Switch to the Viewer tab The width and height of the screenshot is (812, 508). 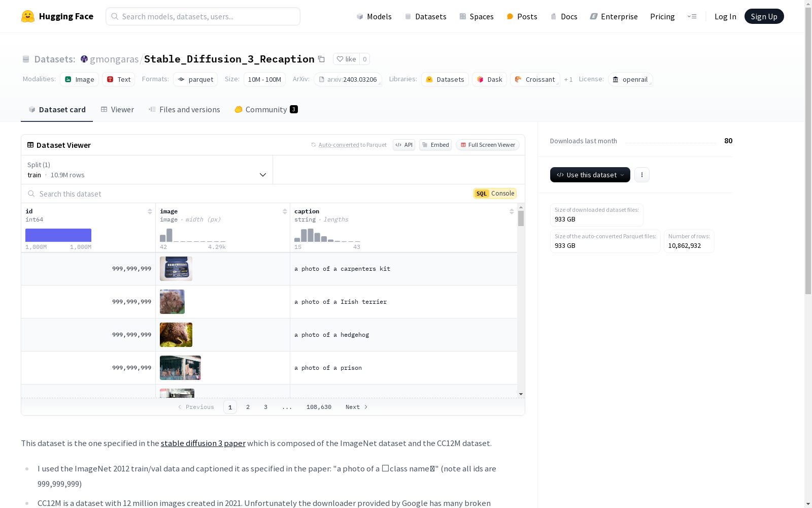pyautogui.click(x=117, y=109)
